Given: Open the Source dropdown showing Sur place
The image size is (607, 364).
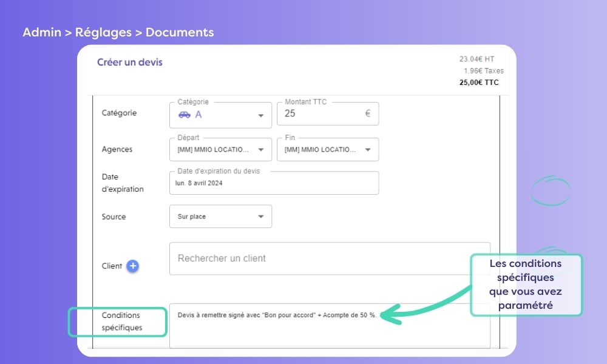Looking at the screenshot, I should [x=261, y=217].
